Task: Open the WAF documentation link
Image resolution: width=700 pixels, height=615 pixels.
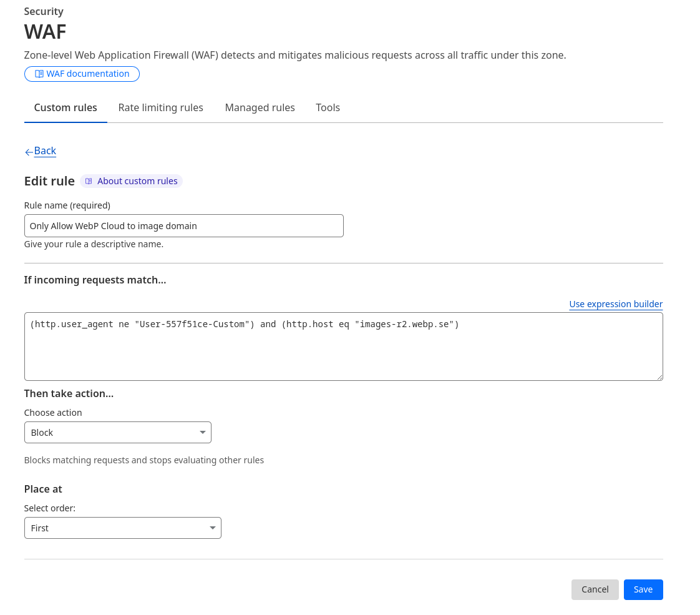Action: pos(82,74)
